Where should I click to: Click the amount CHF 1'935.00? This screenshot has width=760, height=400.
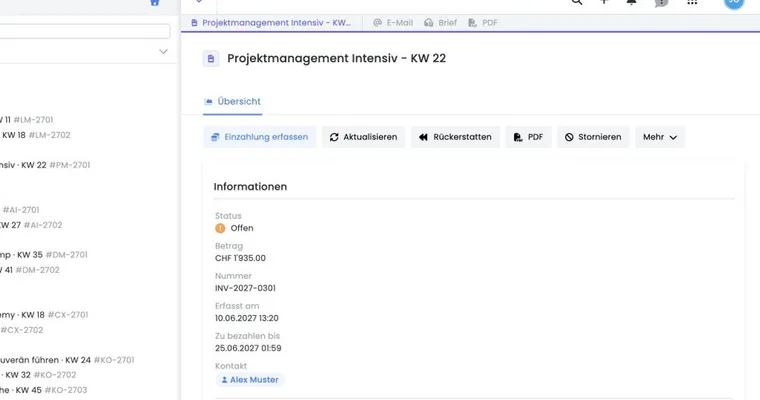(240, 258)
